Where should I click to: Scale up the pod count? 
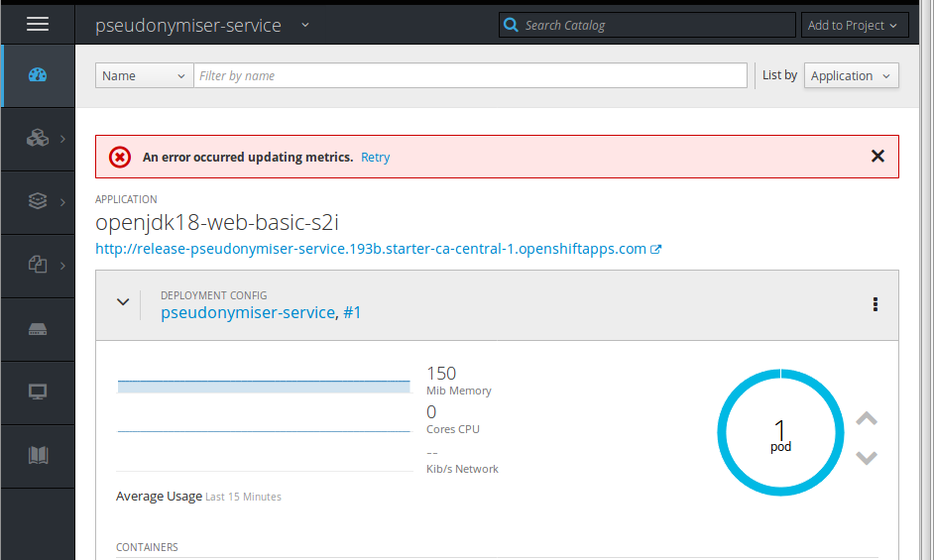pos(866,419)
